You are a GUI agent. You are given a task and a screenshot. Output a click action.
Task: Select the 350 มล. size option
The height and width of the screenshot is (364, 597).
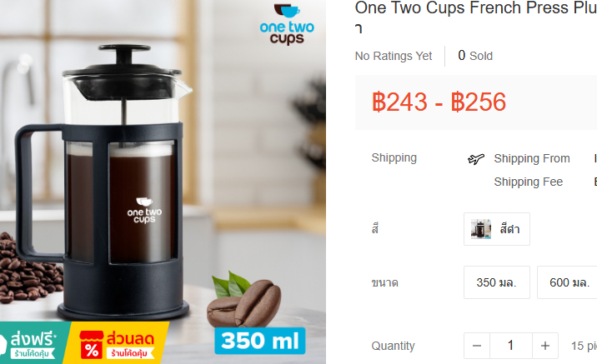[x=496, y=282]
